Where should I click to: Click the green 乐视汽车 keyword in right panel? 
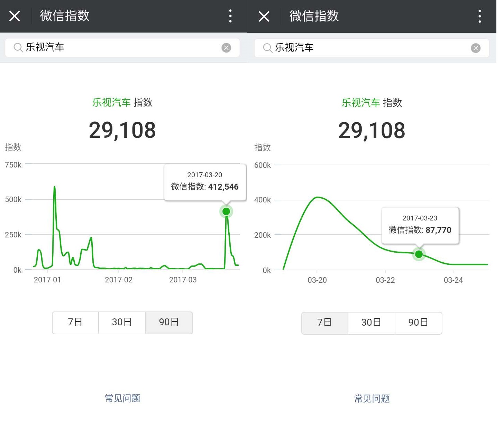(x=361, y=103)
